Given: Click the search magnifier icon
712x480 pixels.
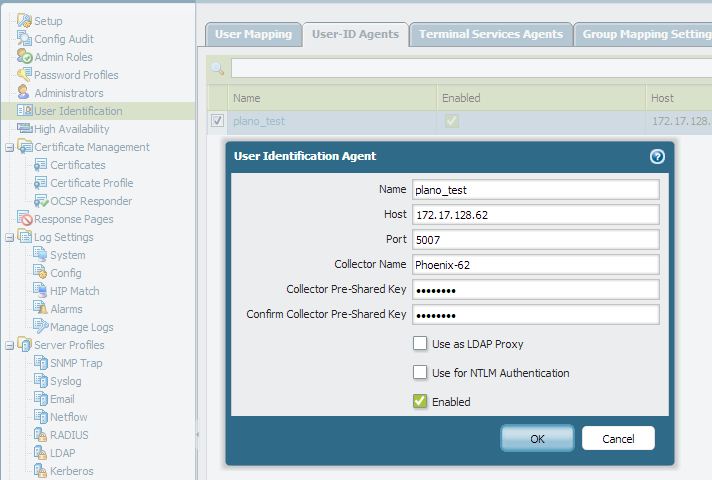Looking at the screenshot, I should 217,68.
